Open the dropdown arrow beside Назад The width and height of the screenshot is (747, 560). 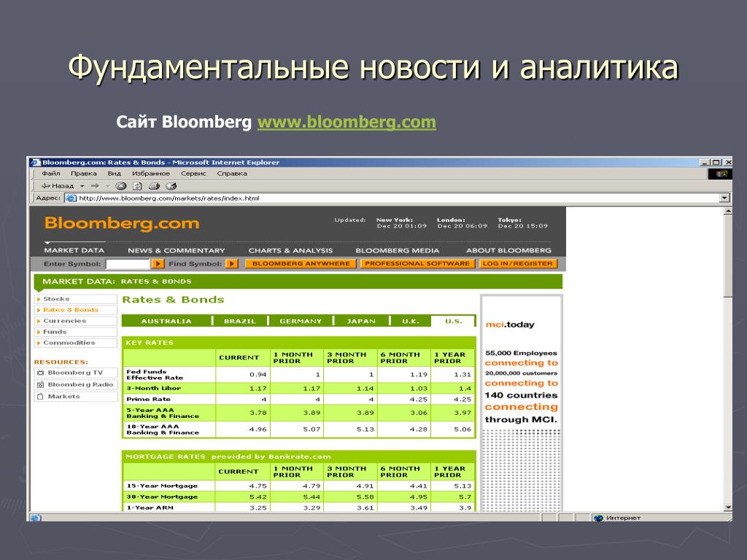[x=82, y=186]
